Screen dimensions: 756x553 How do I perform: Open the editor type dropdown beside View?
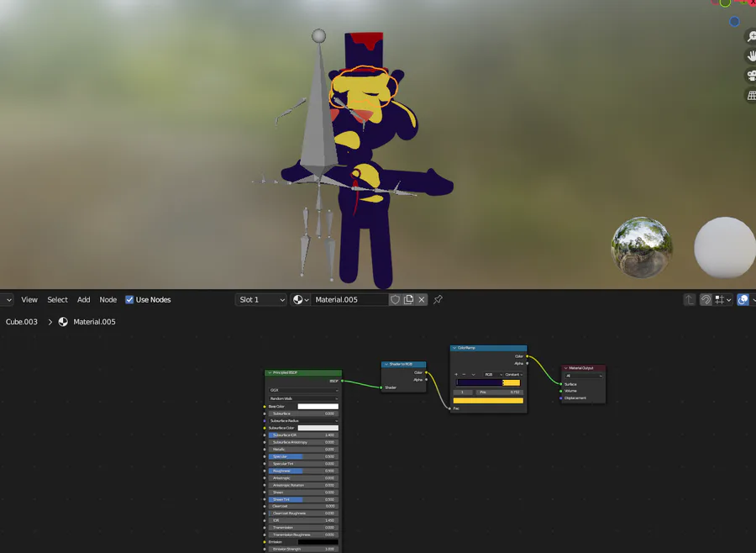point(7,300)
